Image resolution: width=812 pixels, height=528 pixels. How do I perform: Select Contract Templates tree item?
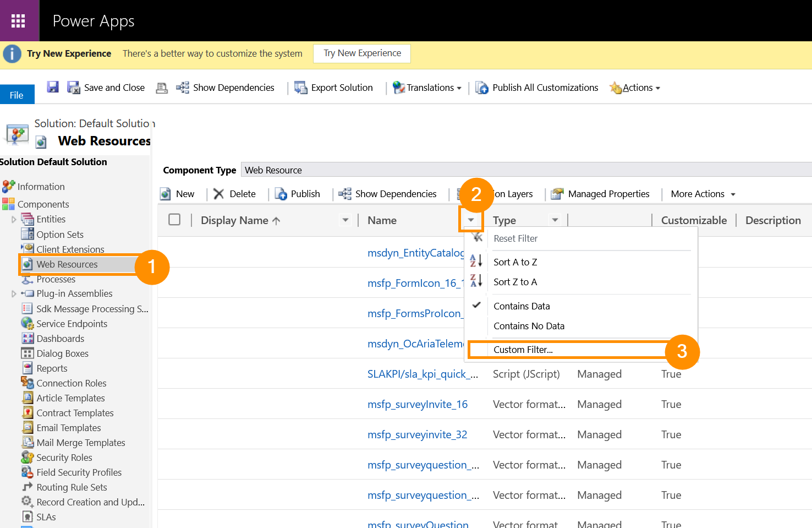click(75, 413)
